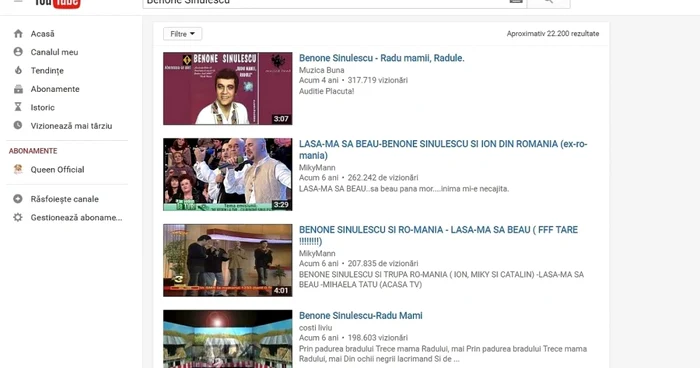
Task: Open channel costi liviu
Action: (x=315, y=328)
